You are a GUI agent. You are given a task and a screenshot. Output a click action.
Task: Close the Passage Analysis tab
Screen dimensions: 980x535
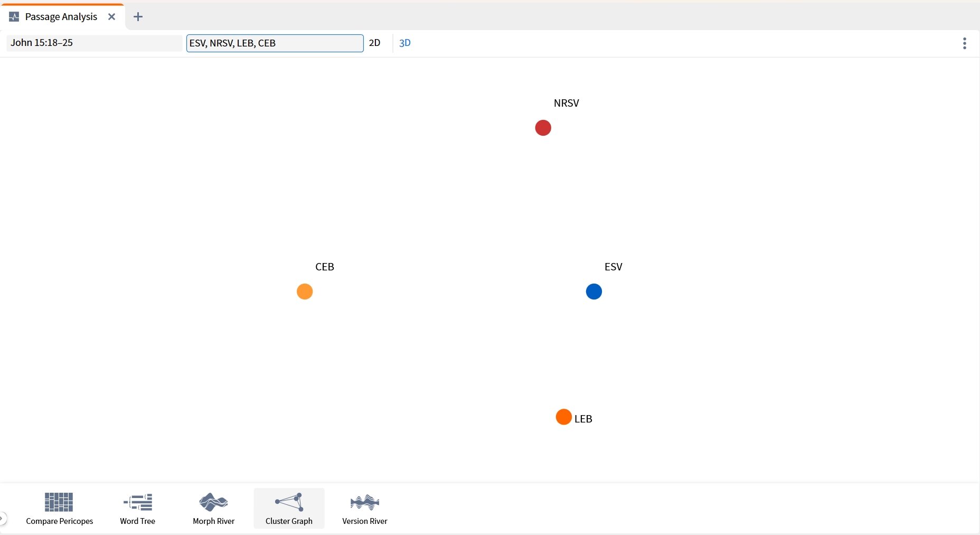coord(111,17)
